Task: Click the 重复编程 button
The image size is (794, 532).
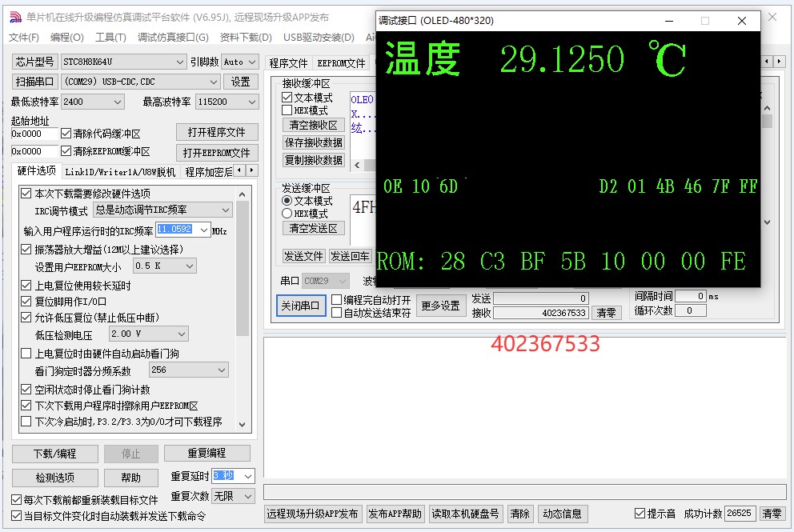Action: [x=207, y=453]
